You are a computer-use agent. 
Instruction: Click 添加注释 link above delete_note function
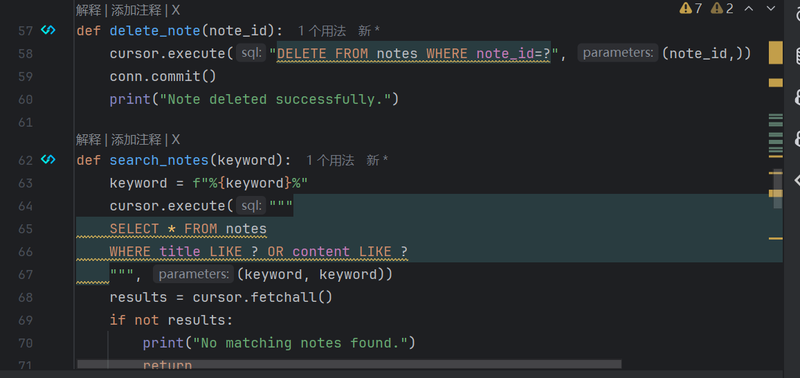tap(136, 10)
